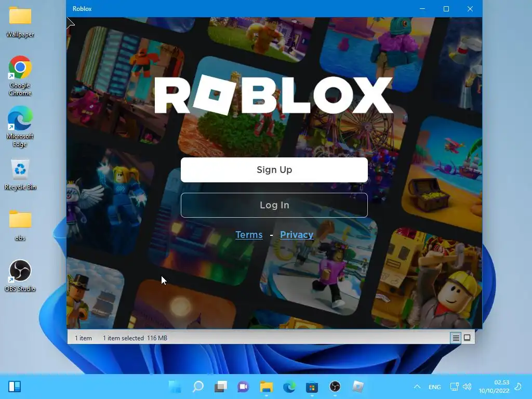The image size is (532, 399).
Task: Switch File Explorer to details view
Action: click(456, 338)
